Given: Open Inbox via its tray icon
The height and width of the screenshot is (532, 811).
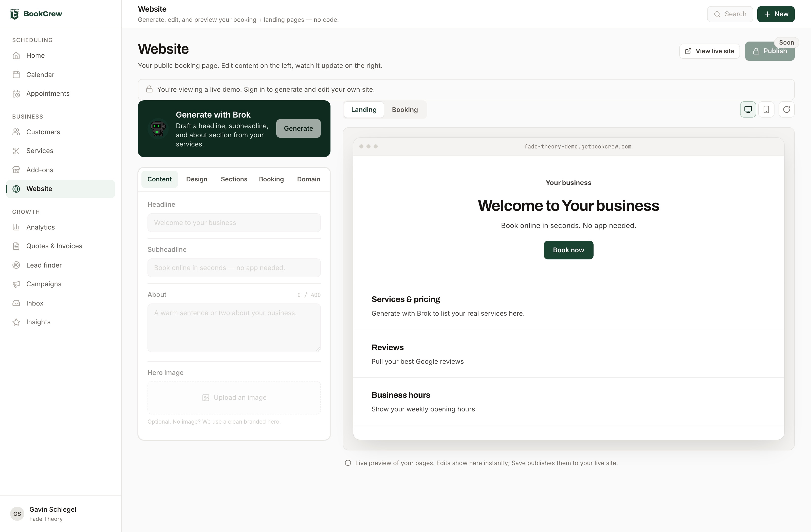Looking at the screenshot, I should click(16, 303).
